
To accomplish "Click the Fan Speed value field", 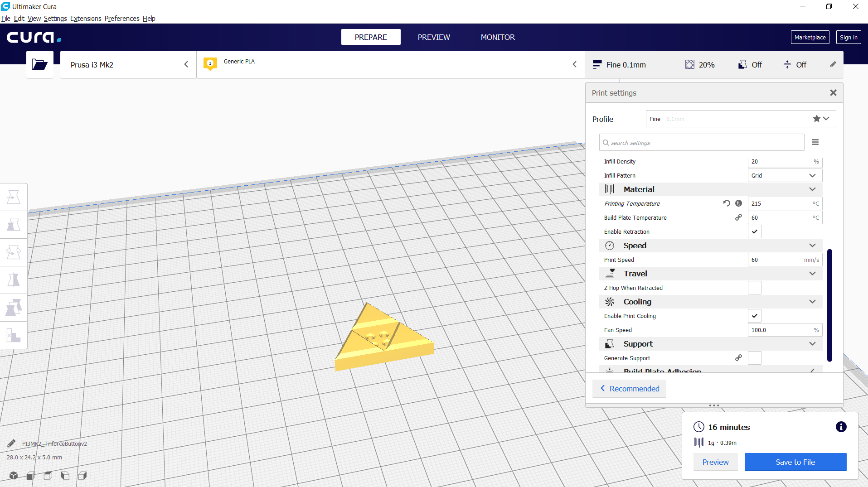I will click(785, 330).
